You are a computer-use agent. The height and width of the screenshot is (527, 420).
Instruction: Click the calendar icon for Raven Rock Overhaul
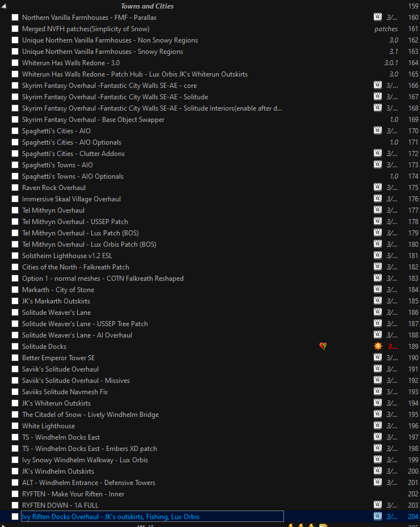(378, 187)
